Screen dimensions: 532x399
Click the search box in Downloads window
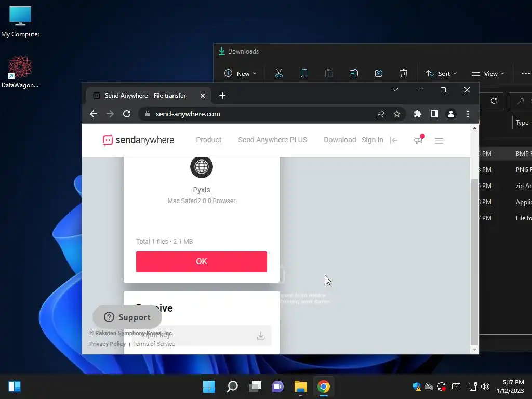[521, 101]
